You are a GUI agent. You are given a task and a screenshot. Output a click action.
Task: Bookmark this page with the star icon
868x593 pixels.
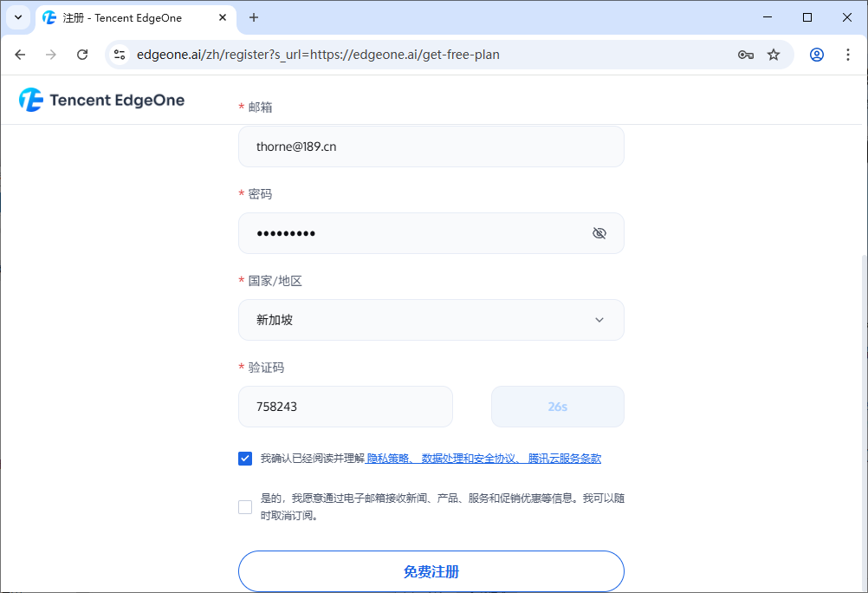(774, 55)
